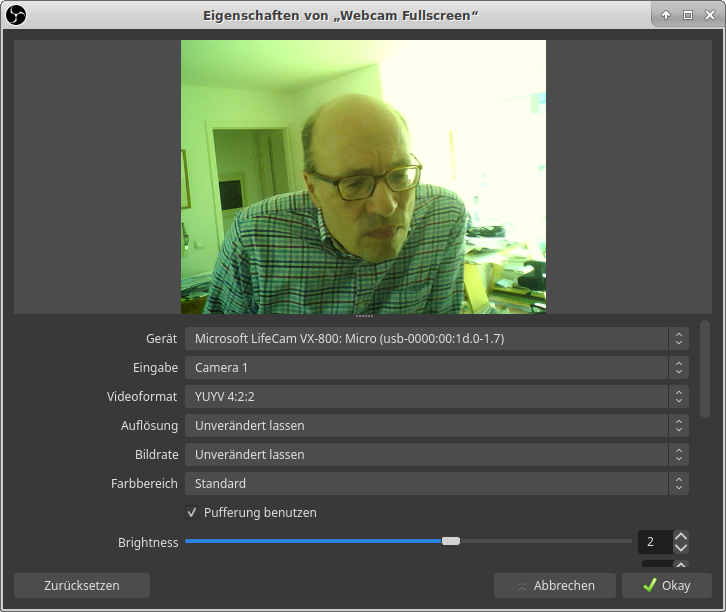Click the Zurücksetzen button
The image size is (726, 612).
[x=82, y=586]
